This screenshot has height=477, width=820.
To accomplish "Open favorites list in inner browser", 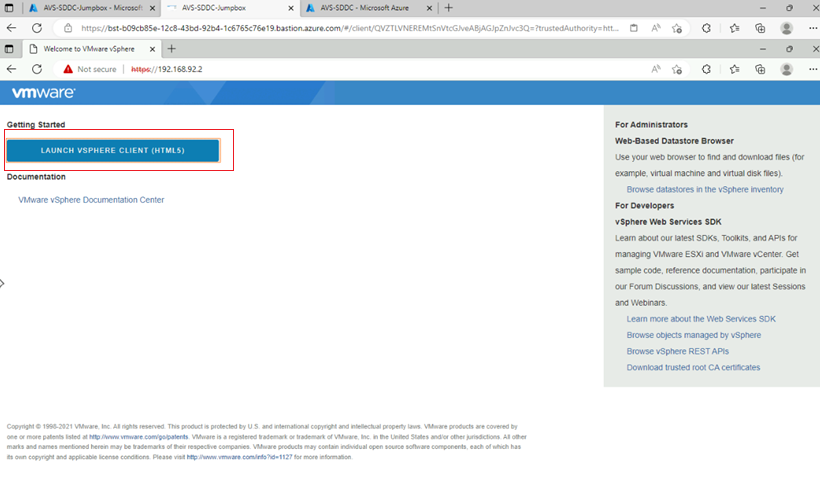I will (734, 69).
